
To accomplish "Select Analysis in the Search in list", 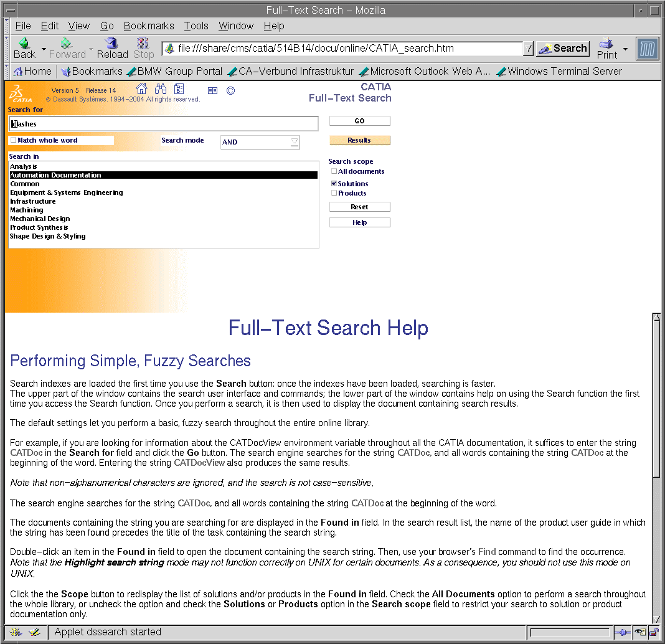I will [163, 166].
